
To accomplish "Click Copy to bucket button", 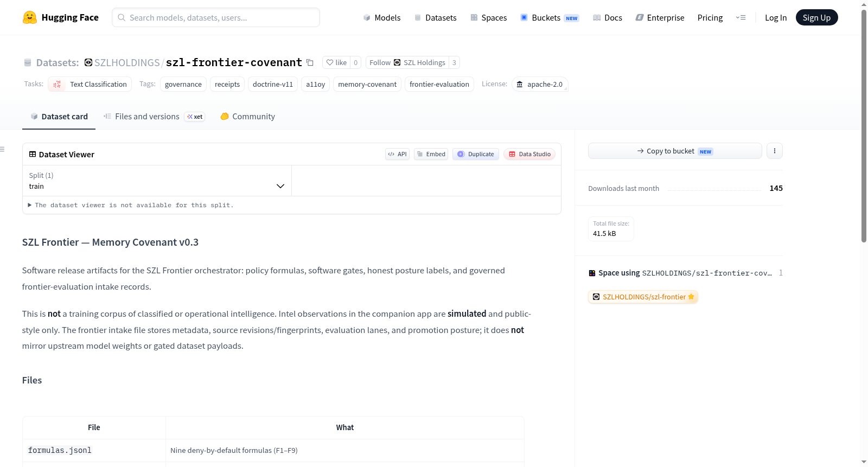I will (675, 151).
